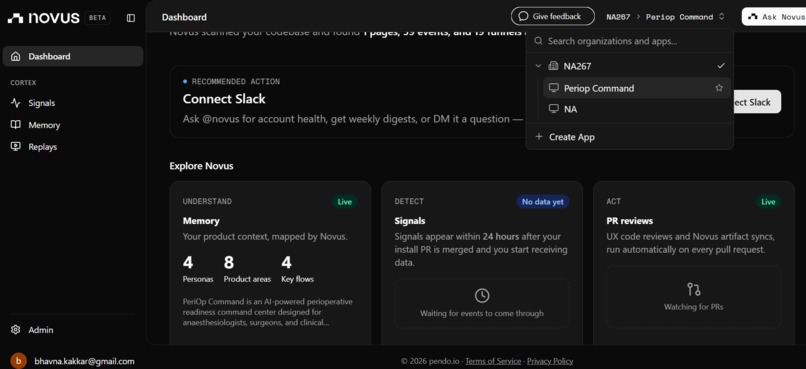Click the Give feedback button
This screenshot has width=806, height=369.
coord(553,16)
